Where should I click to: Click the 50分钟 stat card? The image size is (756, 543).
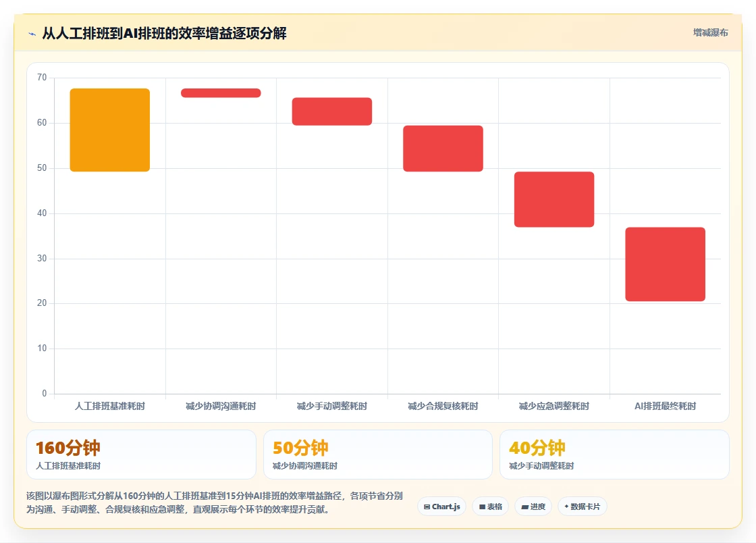coord(378,455)
